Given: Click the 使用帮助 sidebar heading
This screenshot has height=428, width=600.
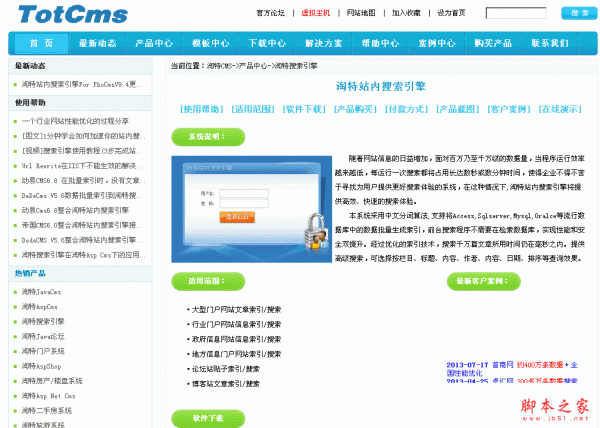Looking at the screenshot, I should [30, 103].
